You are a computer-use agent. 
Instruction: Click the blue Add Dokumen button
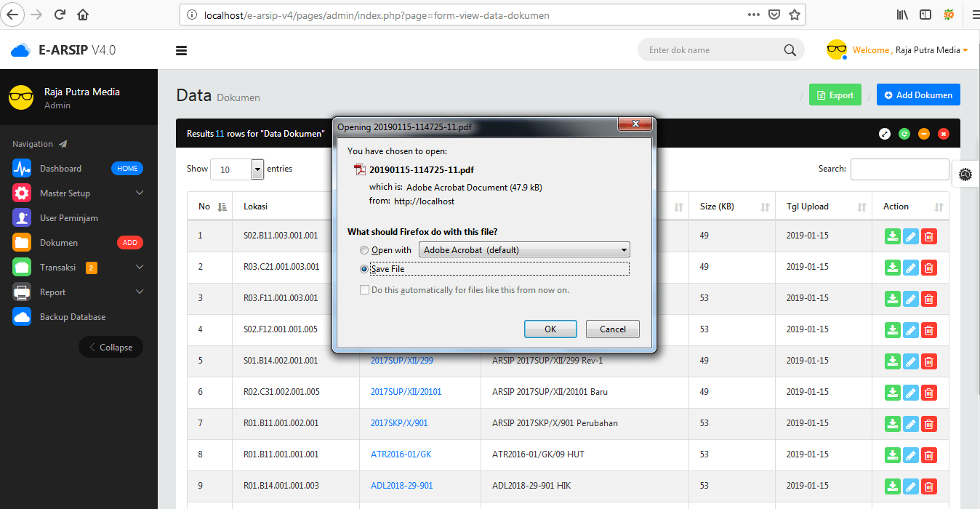[917, 95]
